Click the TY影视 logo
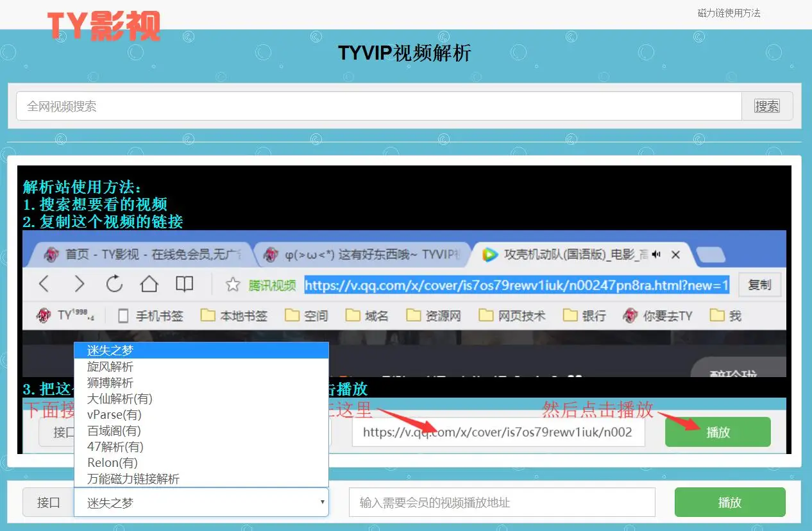Image resolution: width=812 pixels, height=531 pixels. tap(103, 23)
